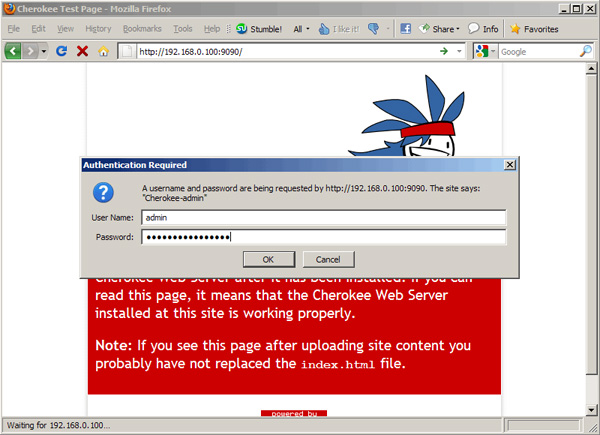Click the page icon beside the URL
Viewport: 600px width, 435px height.
click(x=127, y=51)
